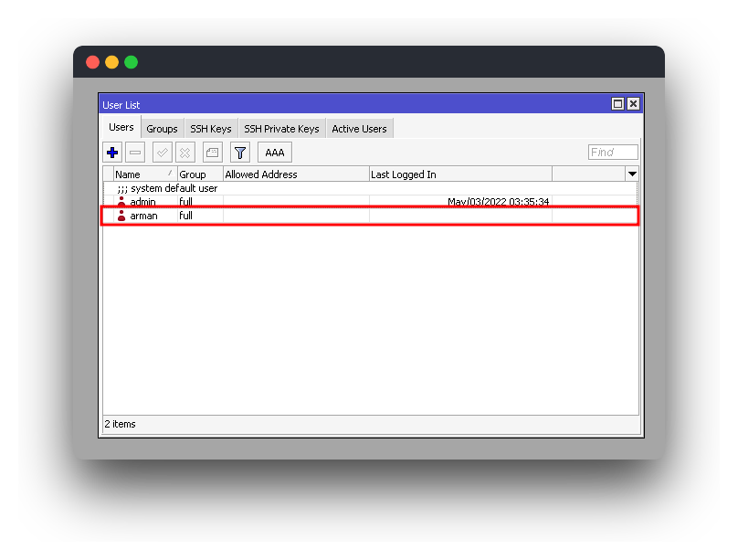
Task: Click inside the Find search field
Action: 613,153
